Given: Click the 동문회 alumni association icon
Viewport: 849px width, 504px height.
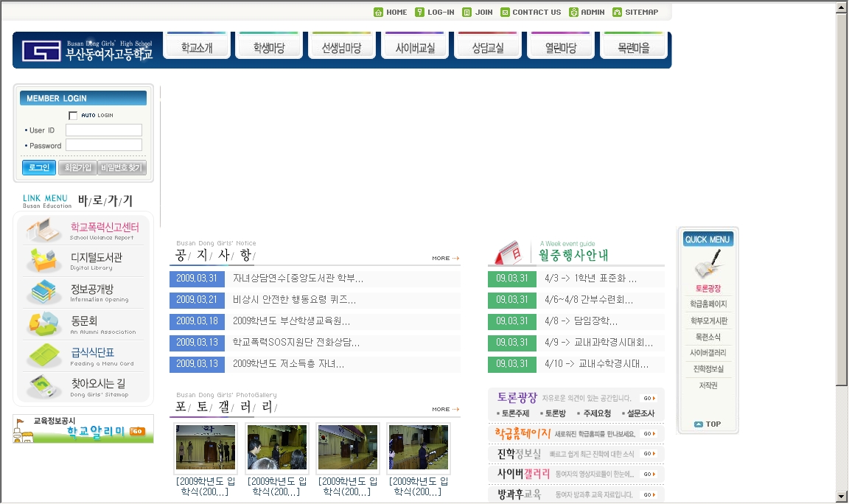Looking at the screenshot, I should (x=45, y=324).
